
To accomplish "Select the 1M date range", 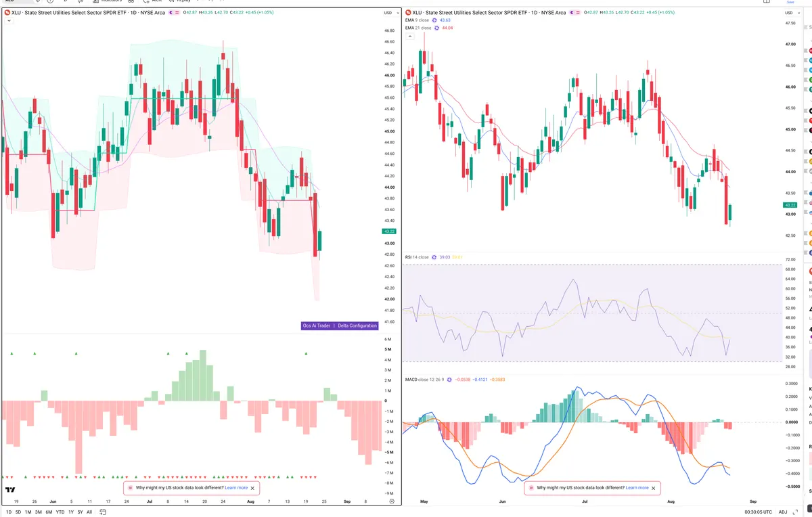I will [28, 512].
